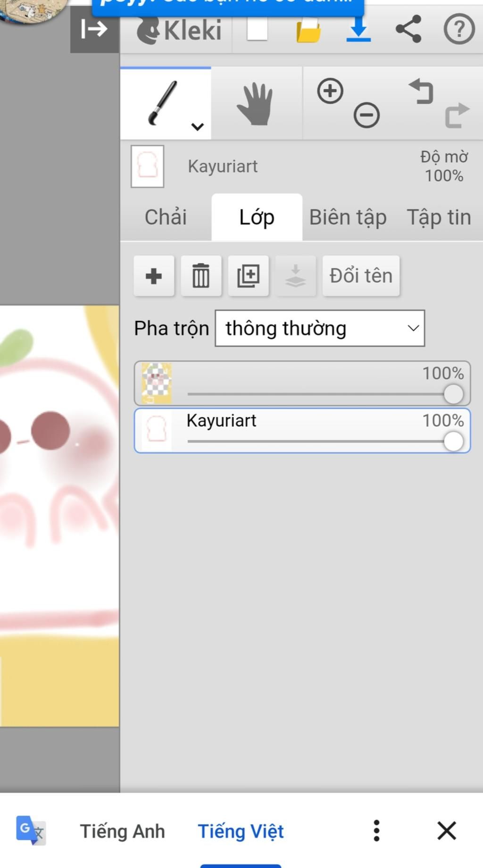Click the zoom in icon

(330, 91)
